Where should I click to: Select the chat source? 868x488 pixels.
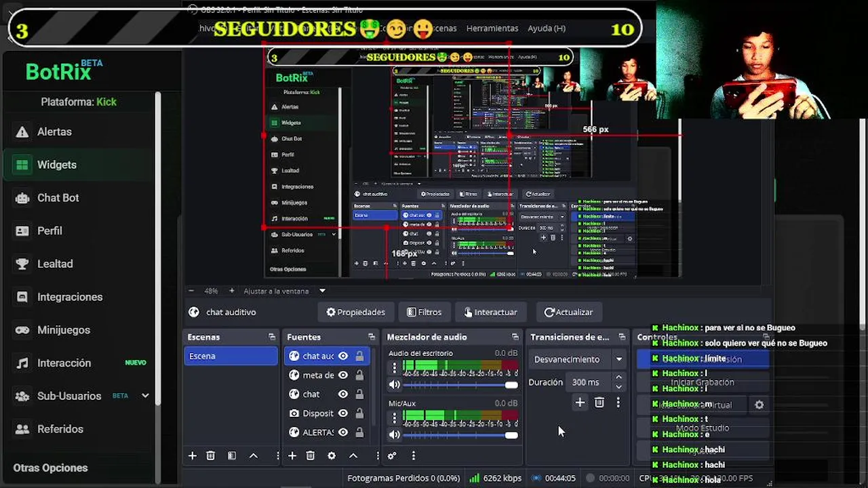tap(311, 394)
